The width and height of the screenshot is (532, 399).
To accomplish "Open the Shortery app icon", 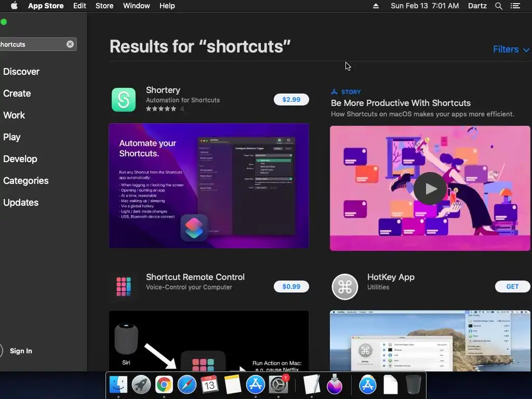I will tap(124, 99).
